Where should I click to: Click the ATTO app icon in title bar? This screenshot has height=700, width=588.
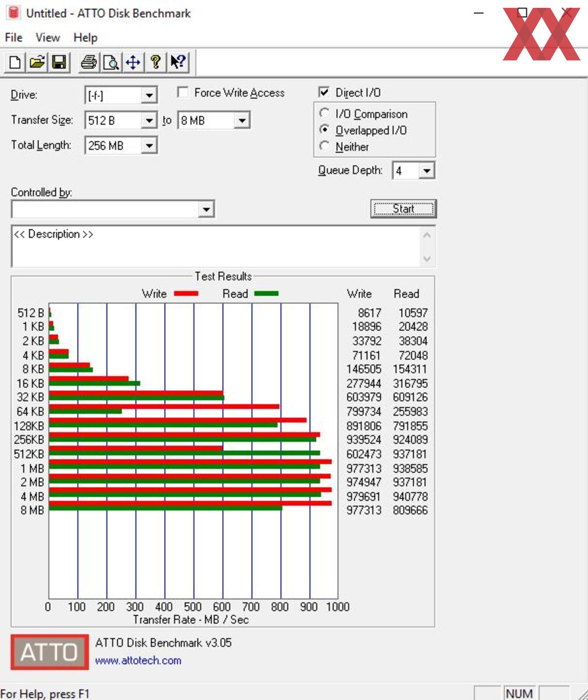pyautogui.click(x=13, y=13)
